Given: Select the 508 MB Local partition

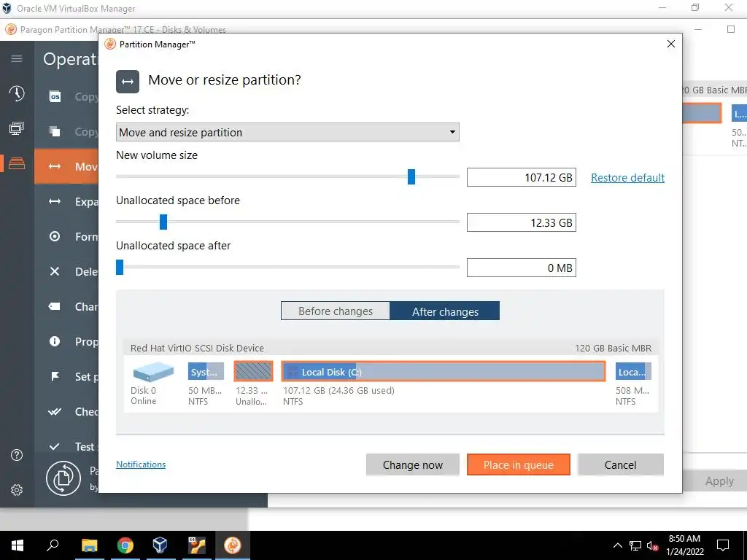Looking at the screenshot, I should coord(633,371).
